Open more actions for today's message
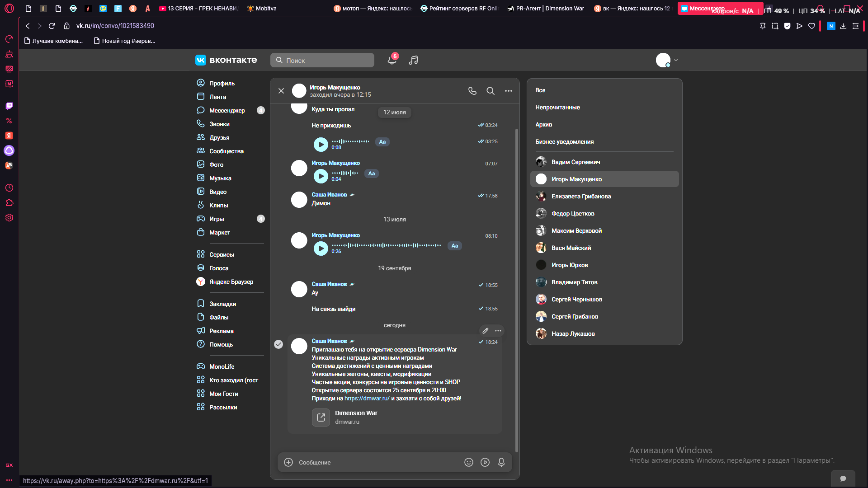This screenshot has width=868, height=488. (498, 331)
